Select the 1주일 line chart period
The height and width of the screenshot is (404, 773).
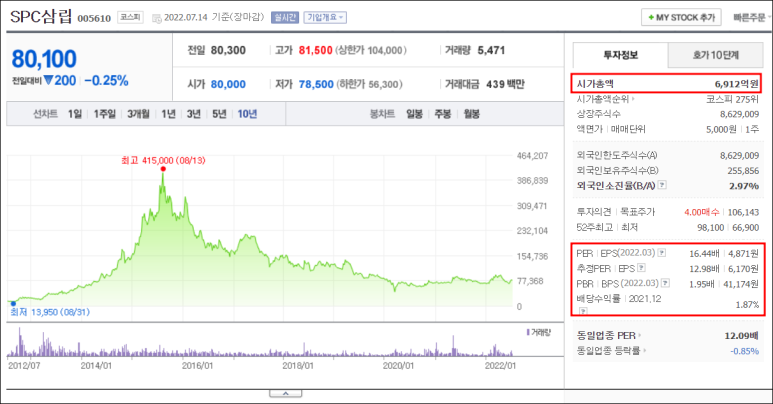105,114
